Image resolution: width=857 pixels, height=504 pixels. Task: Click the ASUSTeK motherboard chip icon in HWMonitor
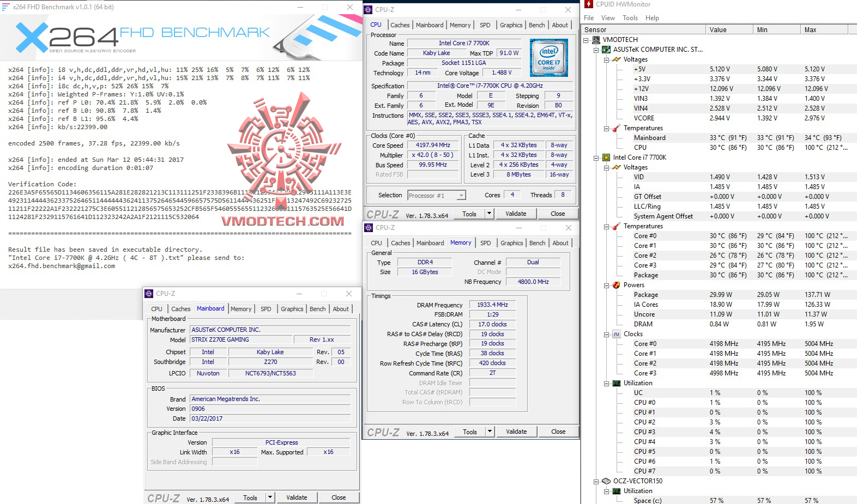606,50
